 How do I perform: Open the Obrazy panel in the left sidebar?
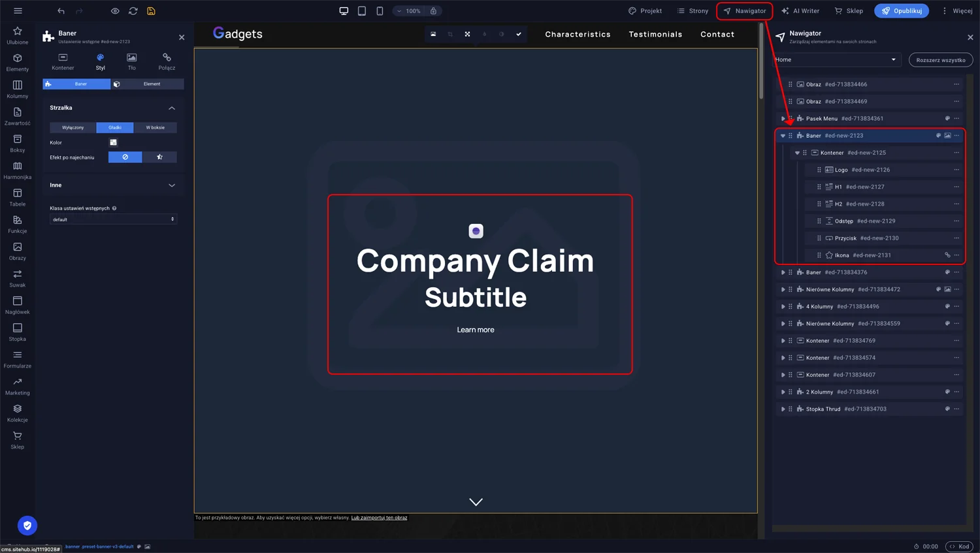pyautogui.click(x=17, y=251)
